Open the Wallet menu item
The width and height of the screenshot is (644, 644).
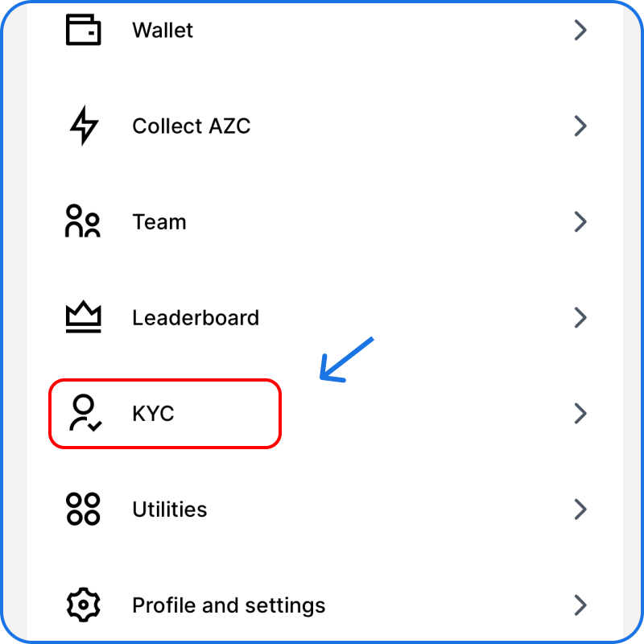(163, 31)
